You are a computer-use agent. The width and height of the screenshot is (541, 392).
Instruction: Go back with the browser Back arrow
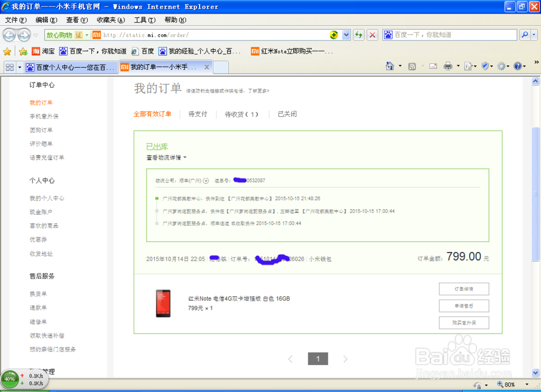[x=9, y=35]
